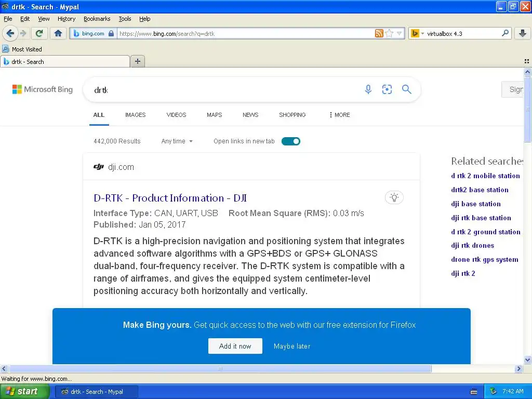532x399 pixels.
Task: Click the dji.com source link
Action: pyautogui.click(x=121, y=167)
